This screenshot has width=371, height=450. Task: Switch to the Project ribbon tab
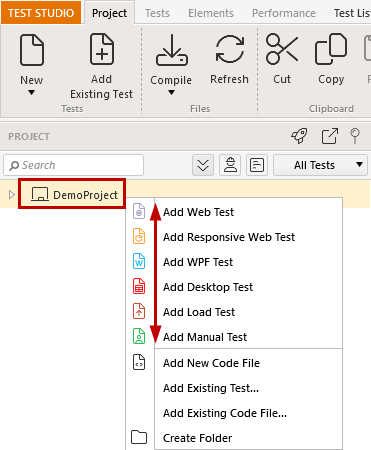[x=109, y=13]
